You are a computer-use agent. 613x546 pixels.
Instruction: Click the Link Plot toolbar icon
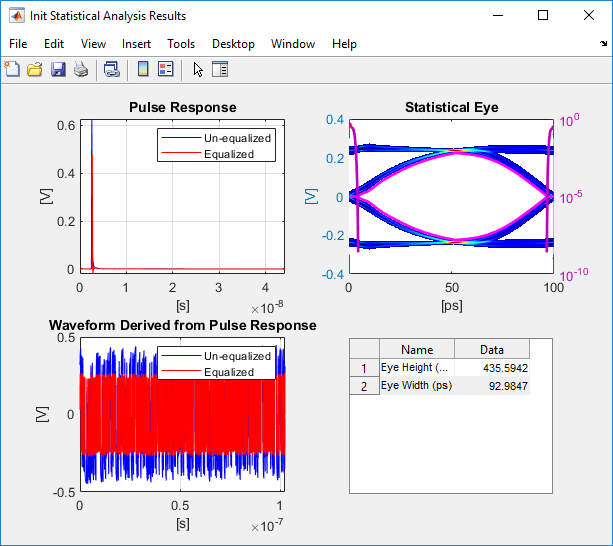112,70
